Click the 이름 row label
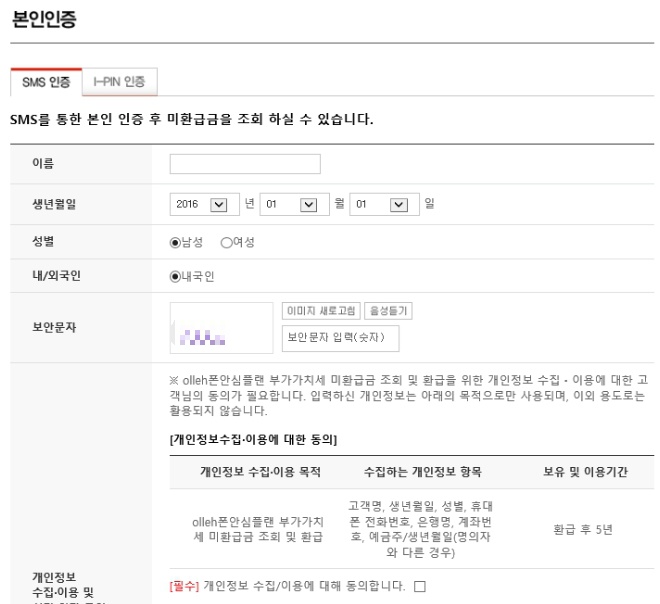The width and height of the screenshot is (660, 604). (x=43, y=163)
